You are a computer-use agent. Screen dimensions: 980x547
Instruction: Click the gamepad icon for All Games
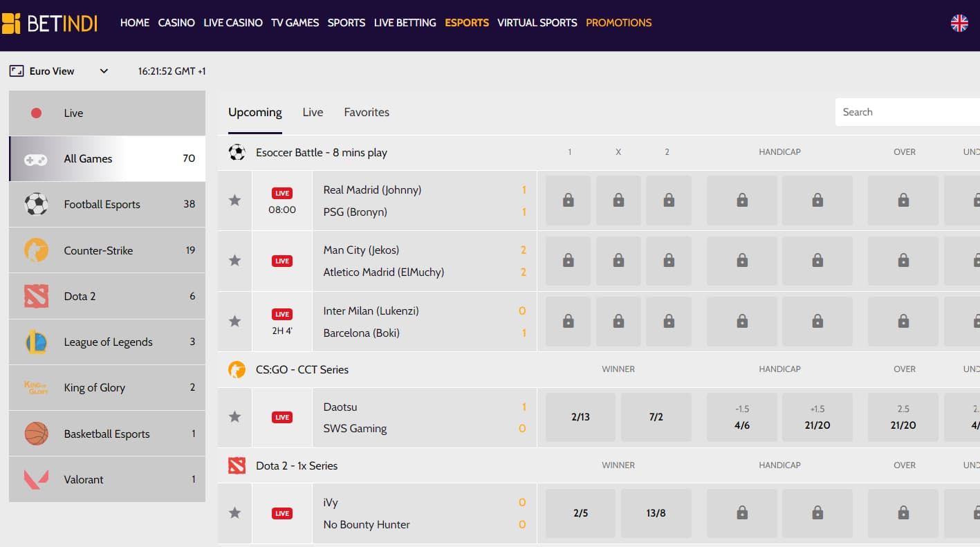click(36, 159)
